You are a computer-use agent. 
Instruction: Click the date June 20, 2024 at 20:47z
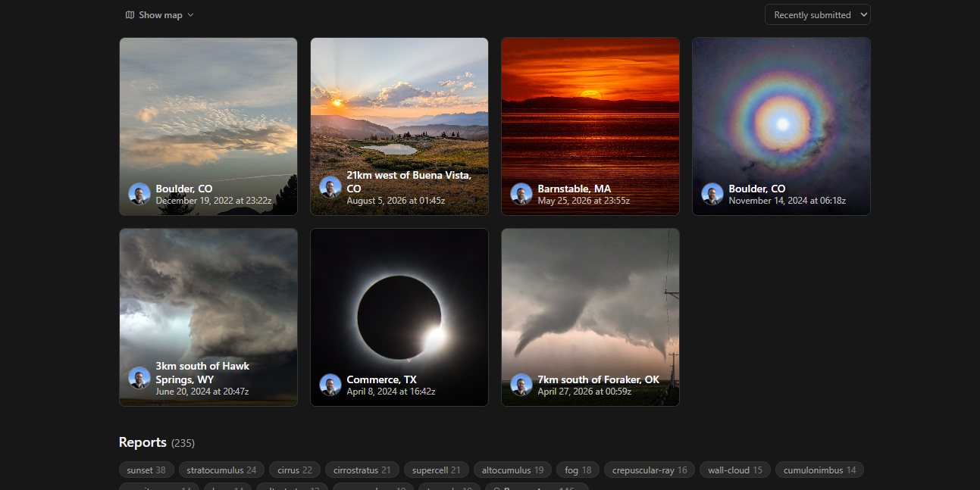click(x=202, y=392)
